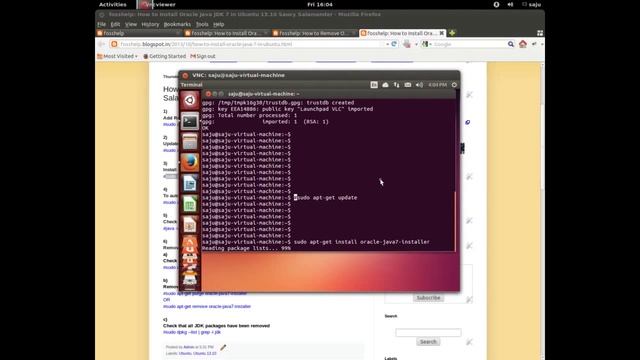Click Firefox Home button
640x360 pixels.
(x=523, y=44)
